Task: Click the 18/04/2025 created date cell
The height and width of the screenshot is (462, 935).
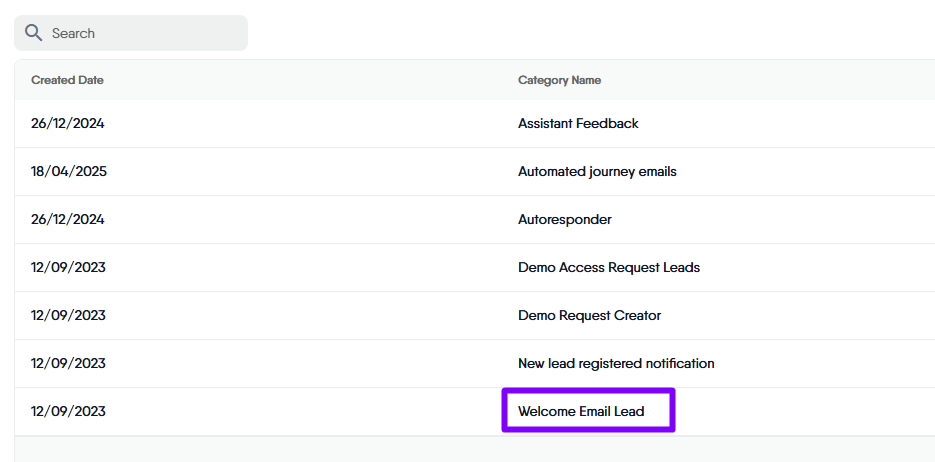Action: (x=69, y=172)
